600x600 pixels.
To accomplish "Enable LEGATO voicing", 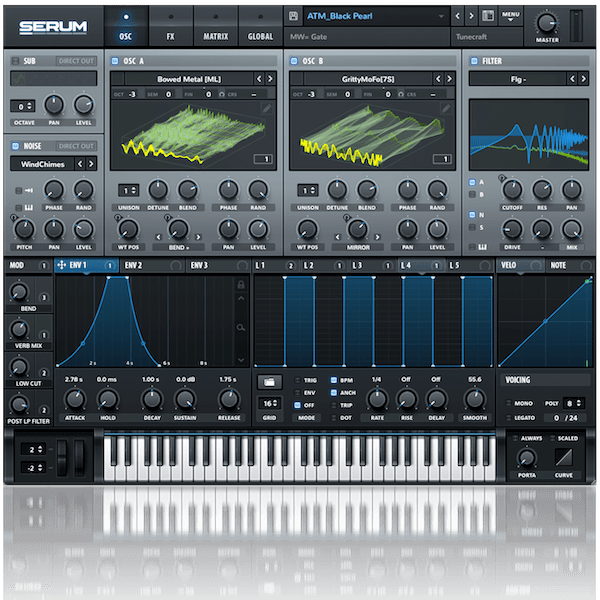I will (509, 417).
